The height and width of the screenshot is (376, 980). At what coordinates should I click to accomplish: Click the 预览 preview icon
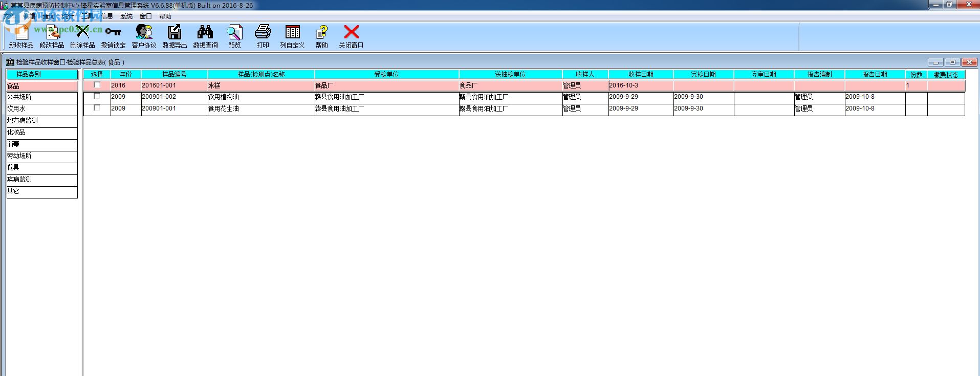click(235, 33)
